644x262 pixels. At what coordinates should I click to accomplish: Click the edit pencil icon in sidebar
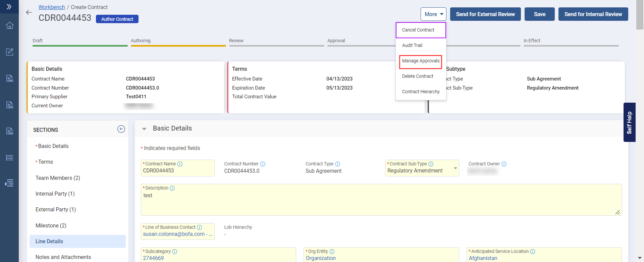pos(10,52)
